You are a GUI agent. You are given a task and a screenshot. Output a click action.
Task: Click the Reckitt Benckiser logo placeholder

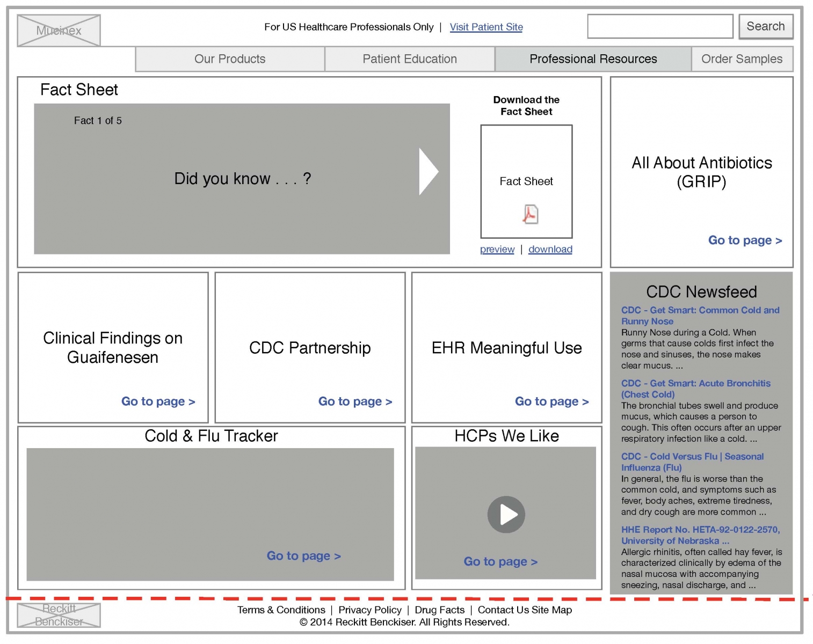59,615
